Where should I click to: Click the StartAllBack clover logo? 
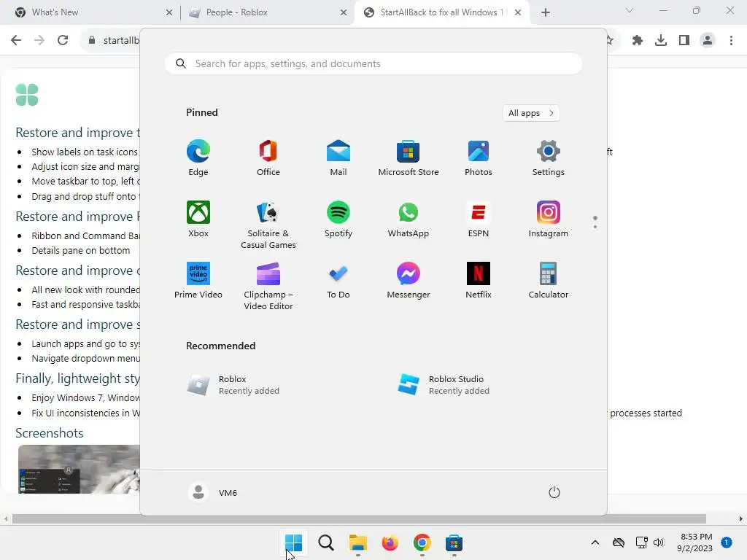point(27,95)
